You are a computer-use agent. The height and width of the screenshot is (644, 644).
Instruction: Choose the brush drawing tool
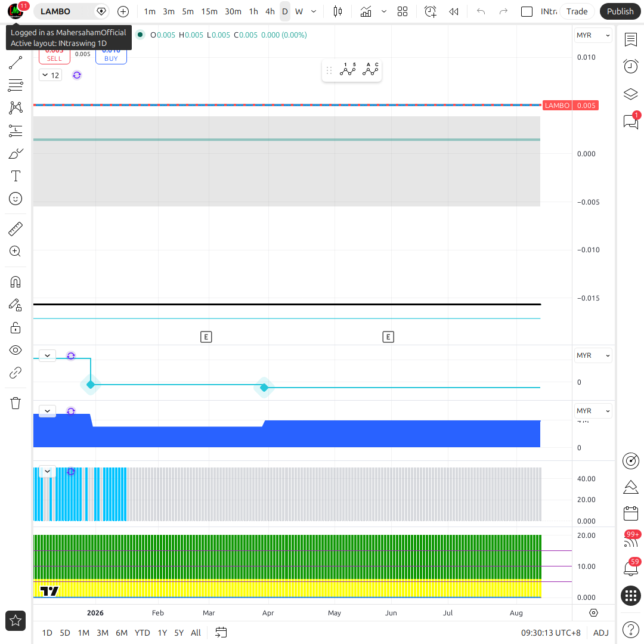coord(15,154)
